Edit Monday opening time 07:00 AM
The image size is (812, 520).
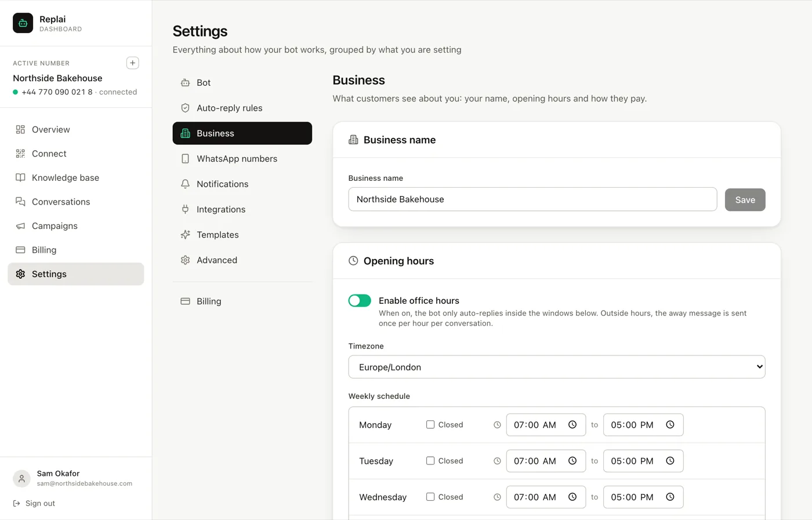tap(546, 425)
